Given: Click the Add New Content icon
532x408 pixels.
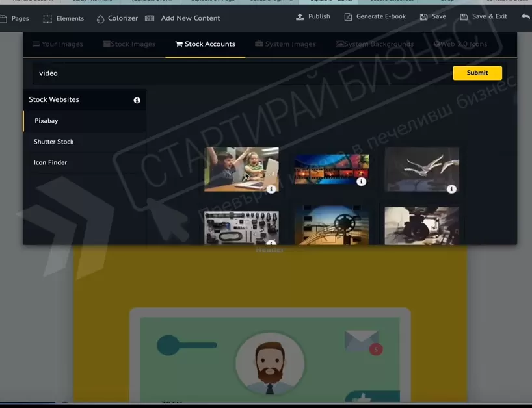Looking at the screenshot, I should (150, 18).
